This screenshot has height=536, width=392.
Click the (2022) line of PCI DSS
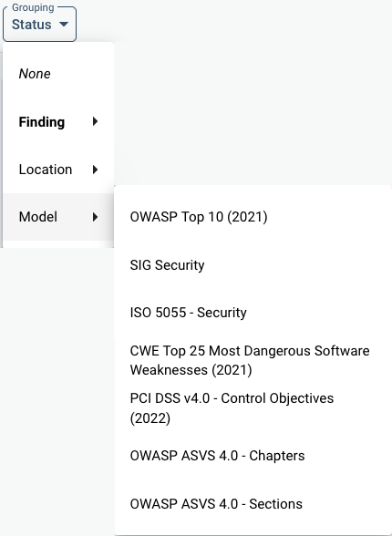[150, 418]
